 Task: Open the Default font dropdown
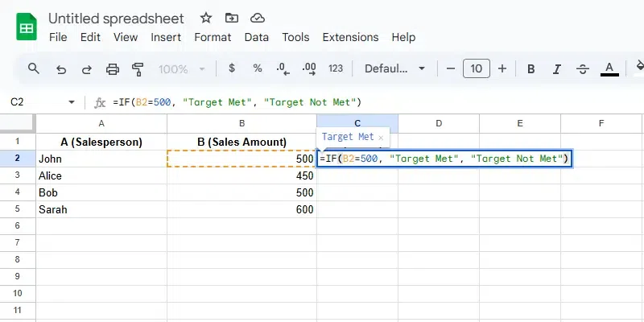coord(395,68)
